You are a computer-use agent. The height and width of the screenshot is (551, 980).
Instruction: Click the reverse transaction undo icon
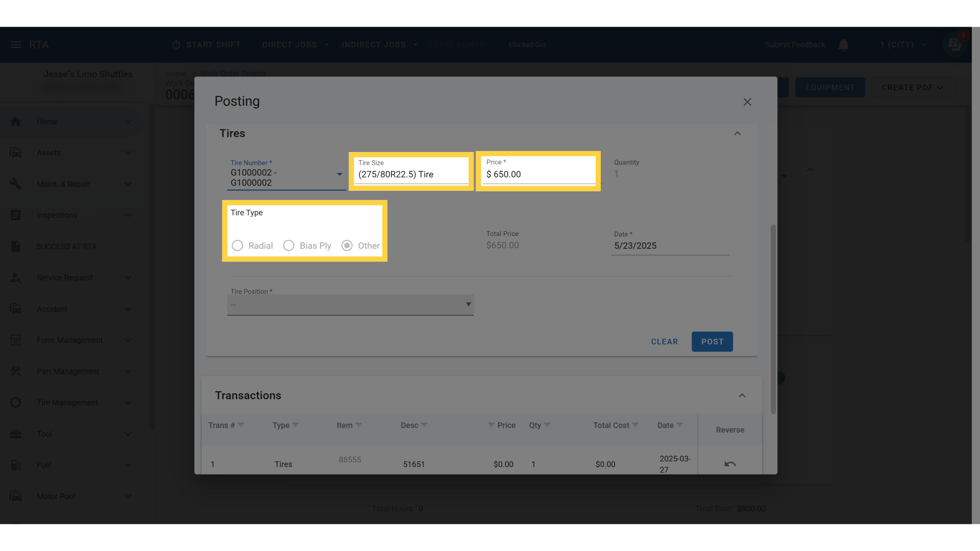click(x=730, y=464)
